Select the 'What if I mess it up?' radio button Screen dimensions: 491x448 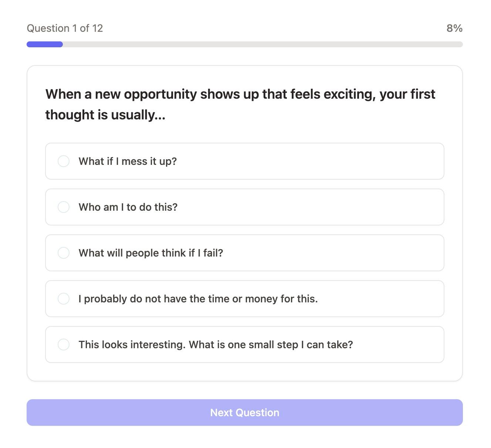pos(64,161)
